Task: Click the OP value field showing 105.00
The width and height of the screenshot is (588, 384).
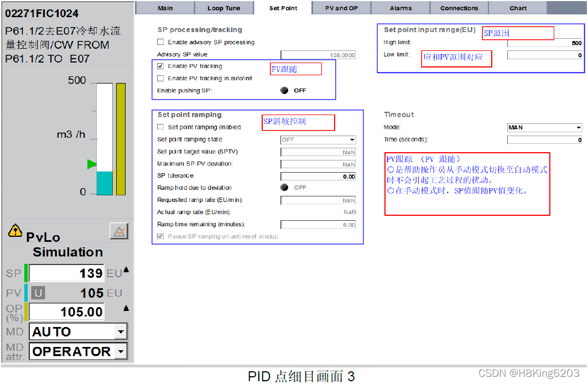Action: pos(66,312)
